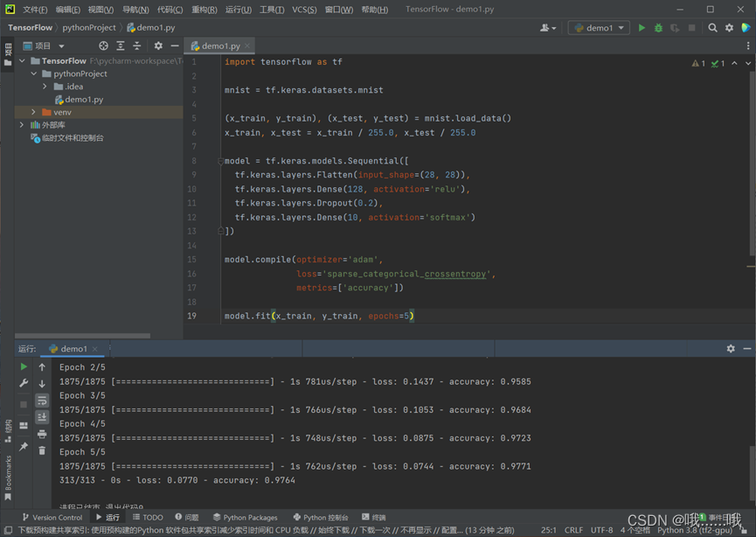Viewport: 756px width, 537px height.
Task: Start debugging with the bug icon
Action: pos(658,28)
